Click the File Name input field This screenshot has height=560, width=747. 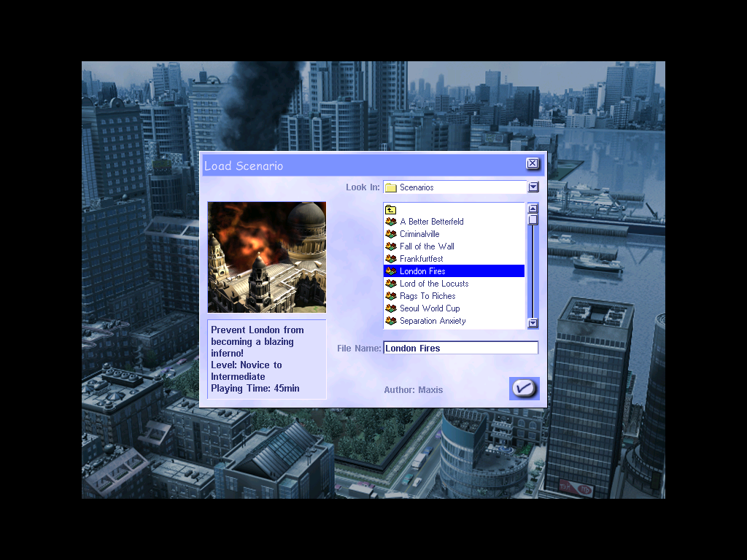pos(460,349)
